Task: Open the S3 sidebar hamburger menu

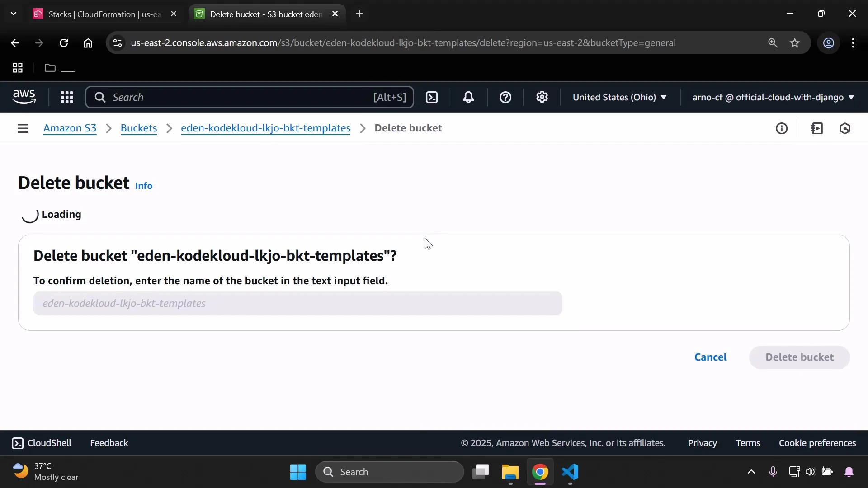Action: pyautogui.click(x=23, y=128)
